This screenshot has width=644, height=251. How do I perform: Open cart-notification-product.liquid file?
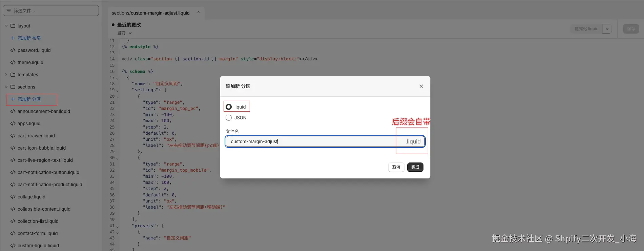[x=50, y=185]
